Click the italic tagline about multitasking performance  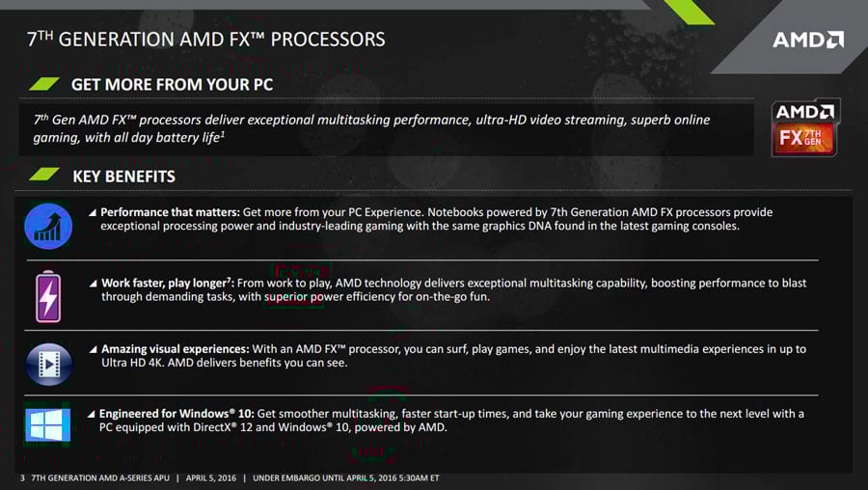point(371,128)
